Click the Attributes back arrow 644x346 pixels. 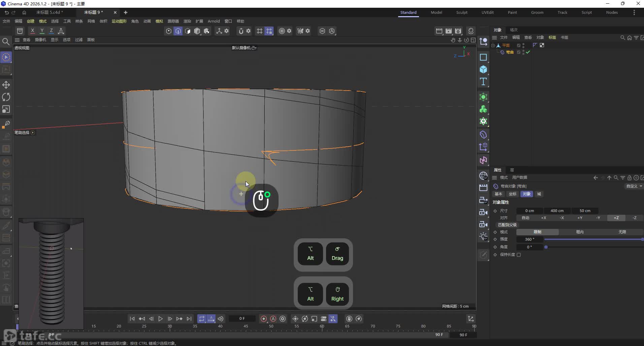pyautogui.click(x=595, y=178)
